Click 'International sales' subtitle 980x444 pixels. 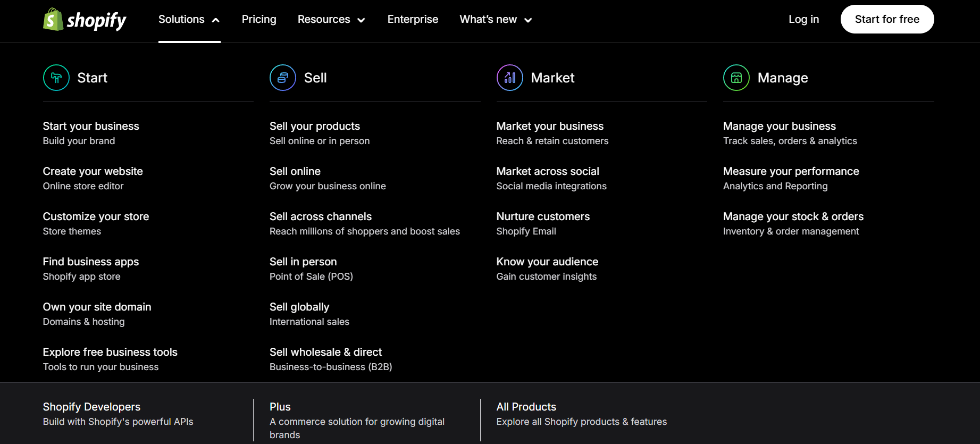[309, 322]
